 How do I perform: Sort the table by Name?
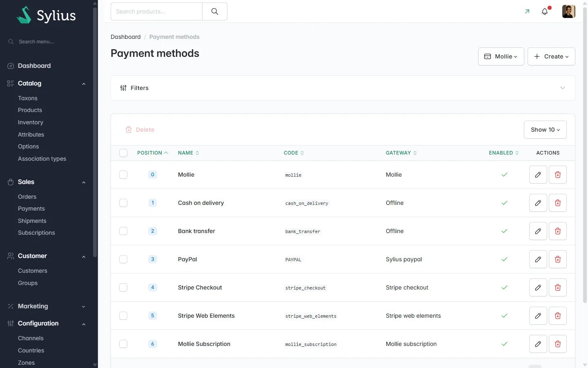point(189,153)
